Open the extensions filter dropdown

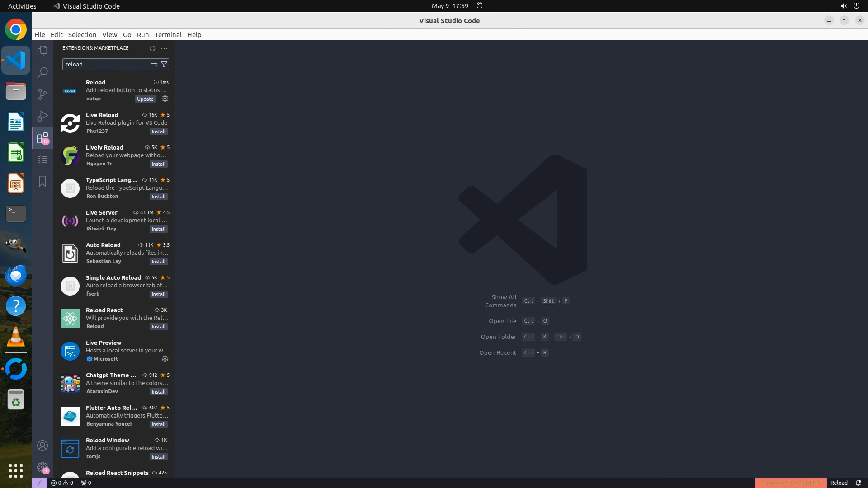click(x=164, y=64)
